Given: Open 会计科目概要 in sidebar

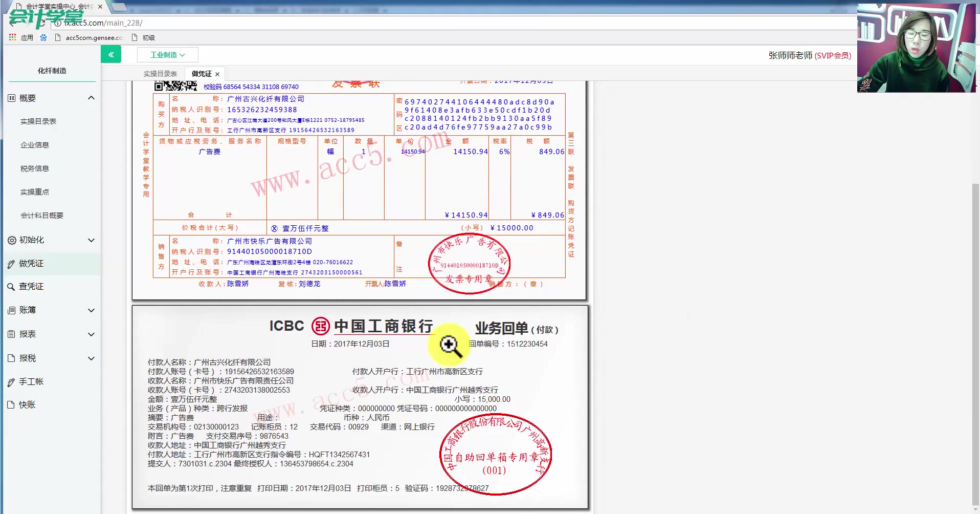Looking at the screenshot, I should tap(42, 216).
